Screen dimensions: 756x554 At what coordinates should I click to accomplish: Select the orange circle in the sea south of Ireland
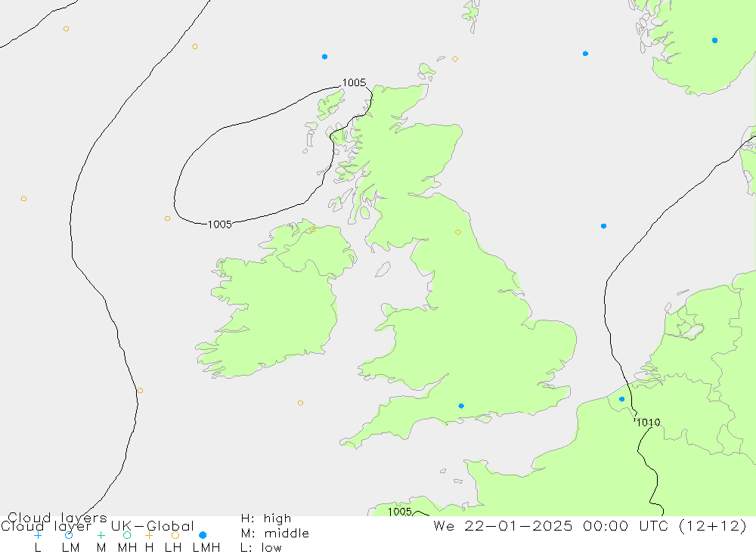(300, 403)
